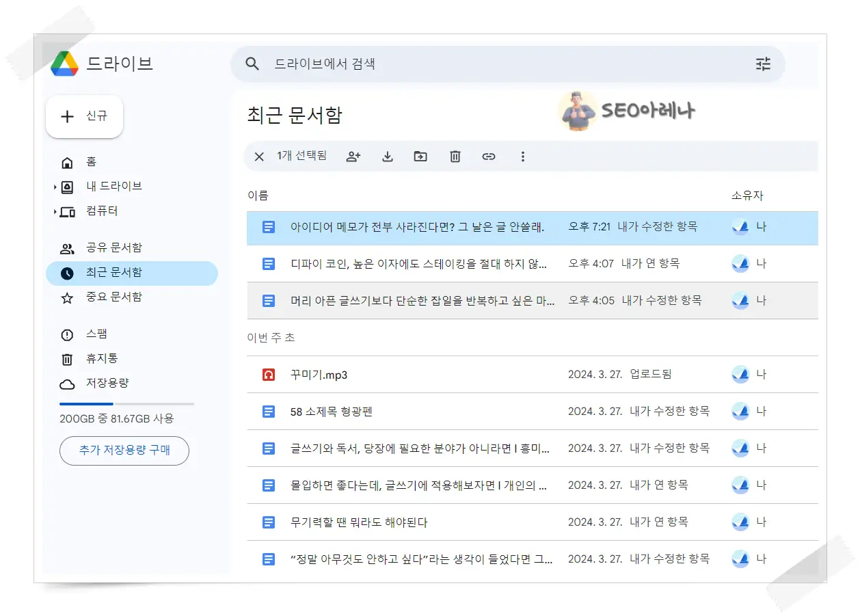
Task: Click the 드라이브에서 검색 search field
Action: coord(507,64)
